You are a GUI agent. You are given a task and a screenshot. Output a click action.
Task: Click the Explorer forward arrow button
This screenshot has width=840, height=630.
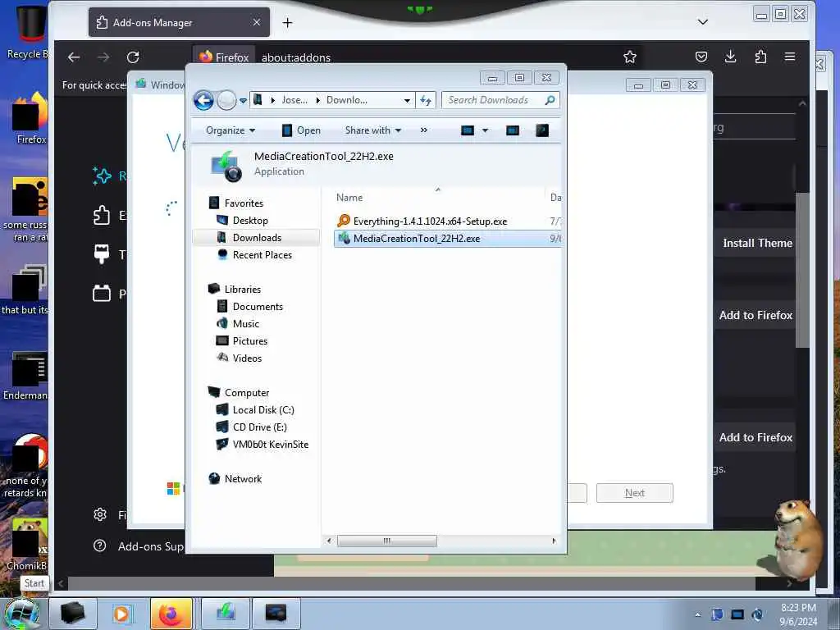(x=226, y=100)
